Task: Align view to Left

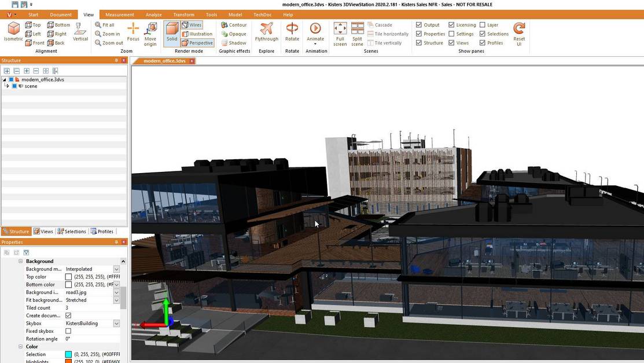Action: [33, 34]
